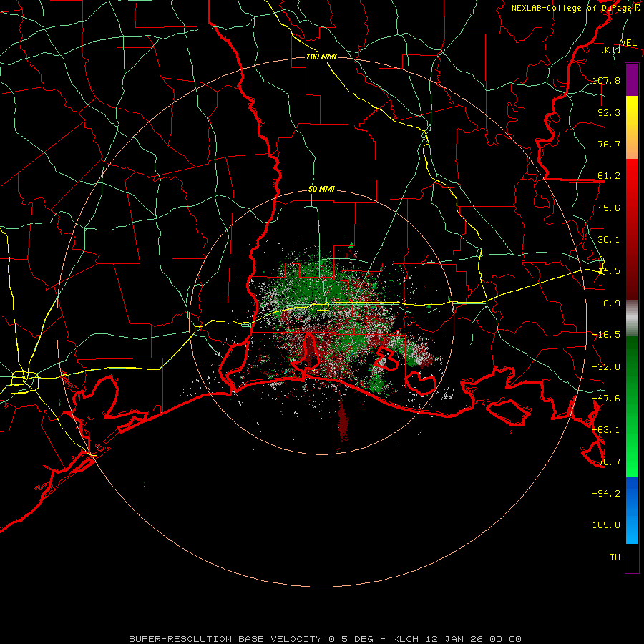
Task: Click the -47.6 velocity scale value
Action: click(x=606, y=398)
